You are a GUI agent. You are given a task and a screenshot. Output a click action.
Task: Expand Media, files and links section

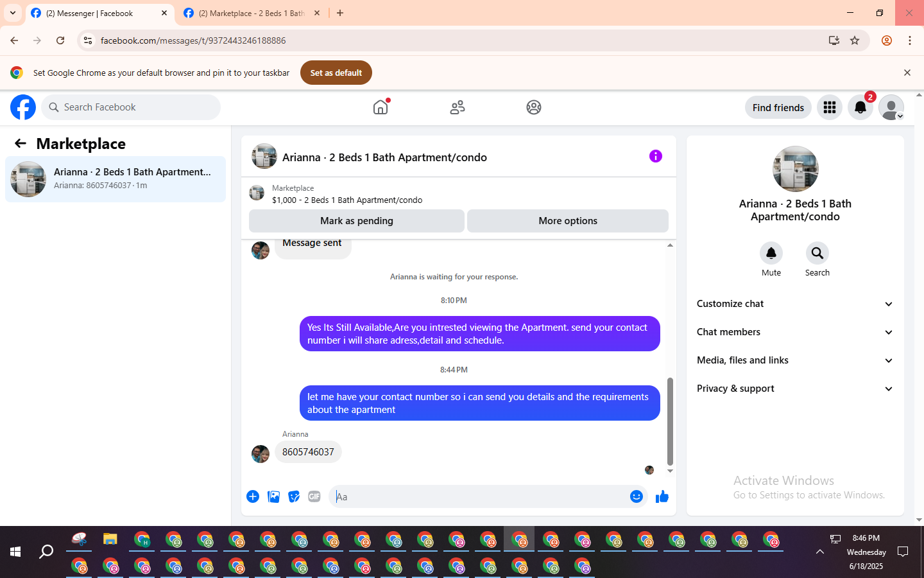pos(795,360)
